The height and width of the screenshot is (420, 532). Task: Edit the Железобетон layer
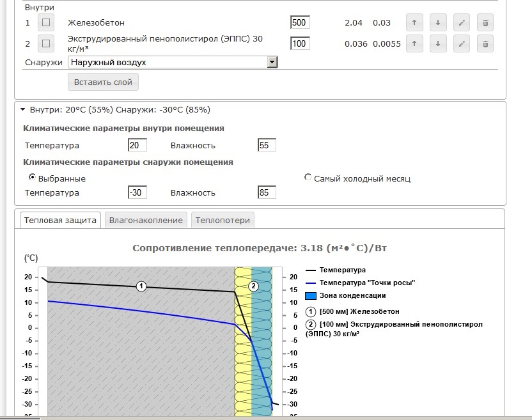(462, 23)
